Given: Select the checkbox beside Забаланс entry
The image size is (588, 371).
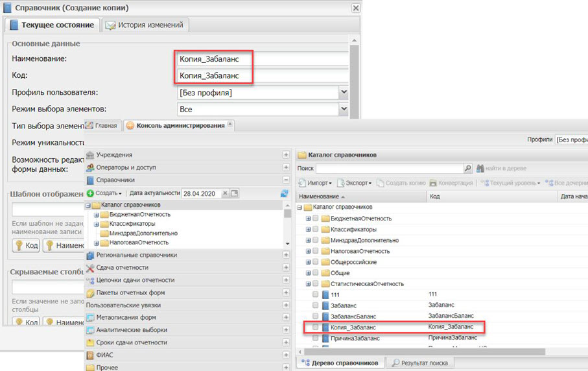Looking at the screenshot, I should (x=316, y=305).
